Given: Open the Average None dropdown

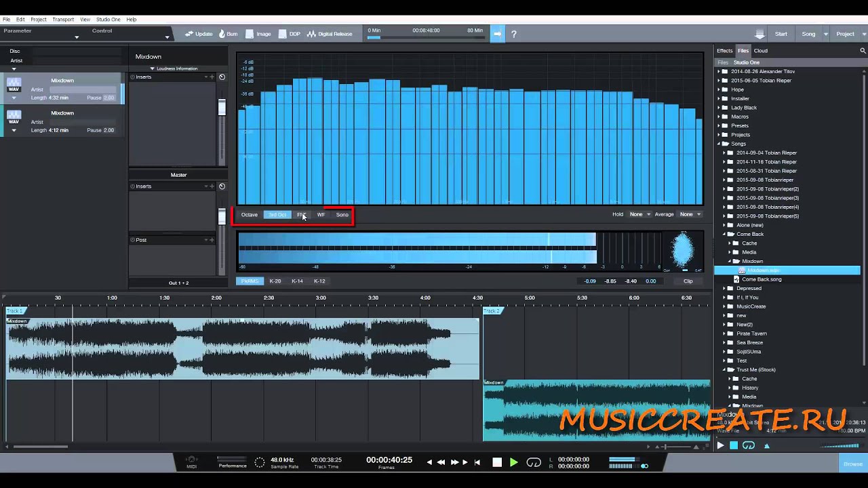Looking at the screenshot, I should [x=690, y=215].
